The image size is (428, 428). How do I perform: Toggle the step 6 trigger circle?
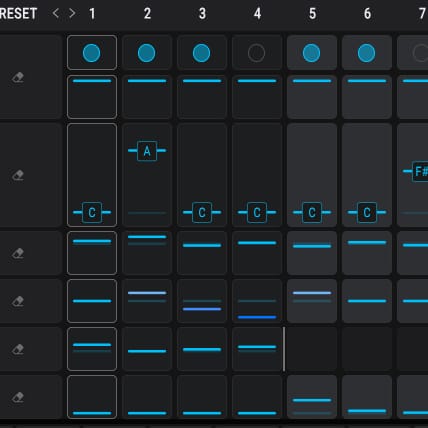[x=367, y=53]
